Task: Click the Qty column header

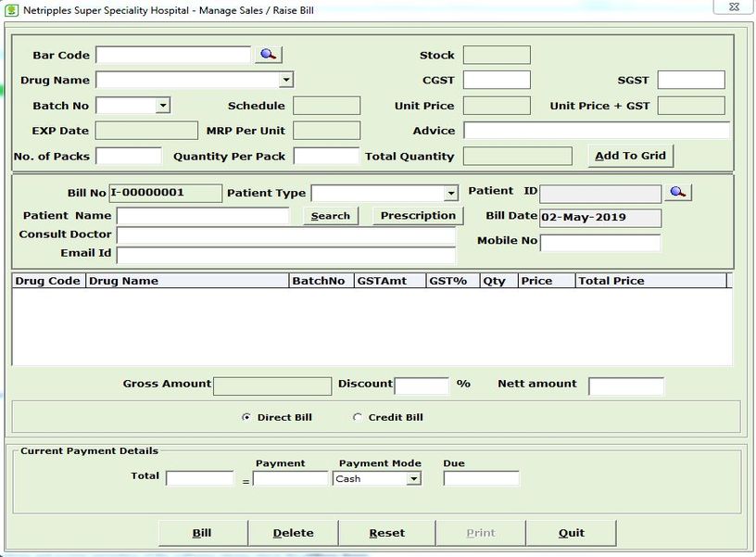Action: click(499, 281)
